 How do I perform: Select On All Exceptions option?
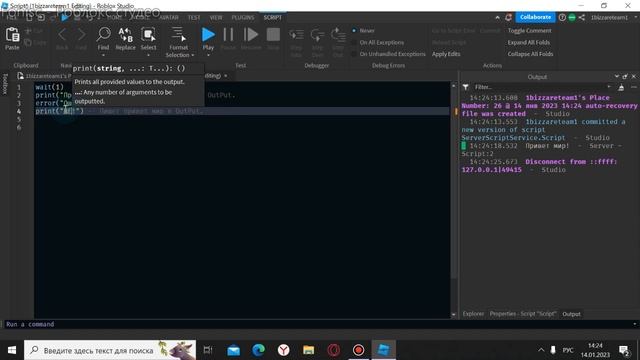click(378, 42)
